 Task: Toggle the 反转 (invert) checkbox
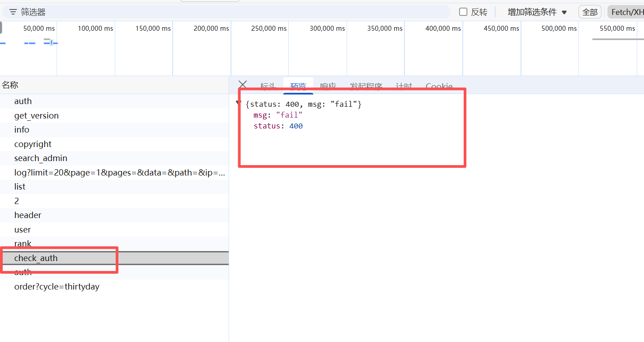pyautogui.click(x=463, y=12)
